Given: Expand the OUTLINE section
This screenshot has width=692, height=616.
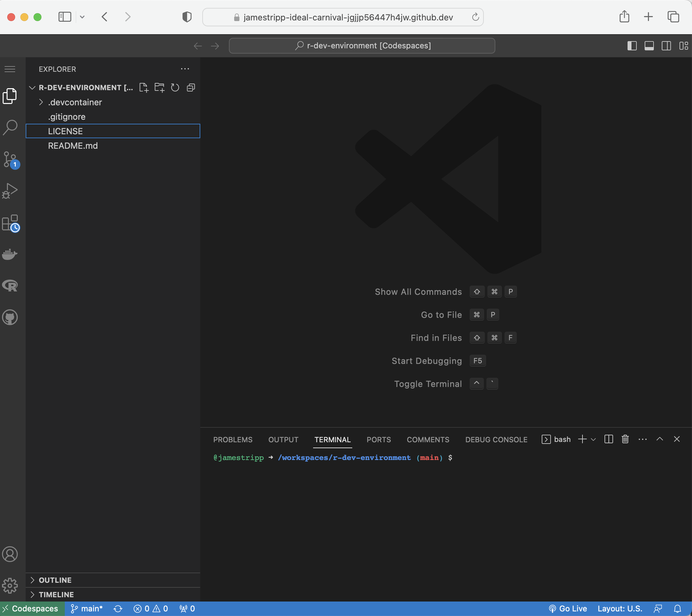Looking at the screenshot, I should (55, 580).
